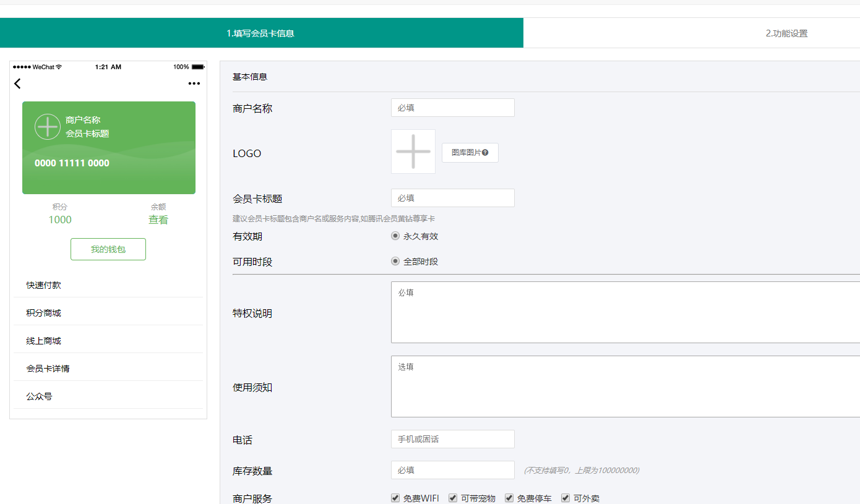Open the three-dot menu in the phone preview
Image resolution: width=860 pixels, height=504 pixels.
(194, 83)
